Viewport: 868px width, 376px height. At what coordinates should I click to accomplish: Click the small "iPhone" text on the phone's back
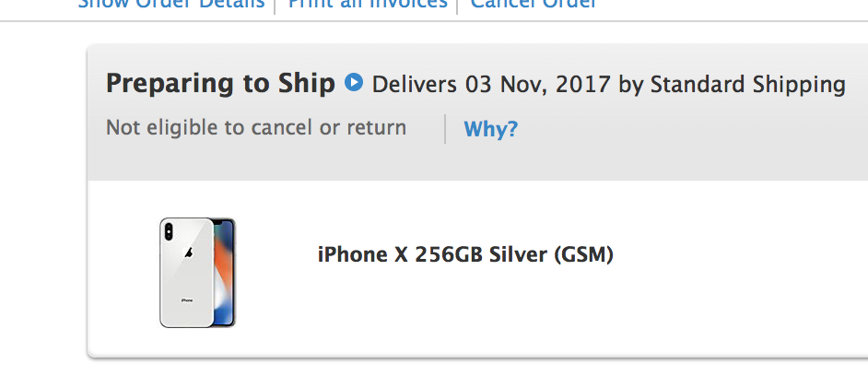pyautogui.click(x=186, y=300)
